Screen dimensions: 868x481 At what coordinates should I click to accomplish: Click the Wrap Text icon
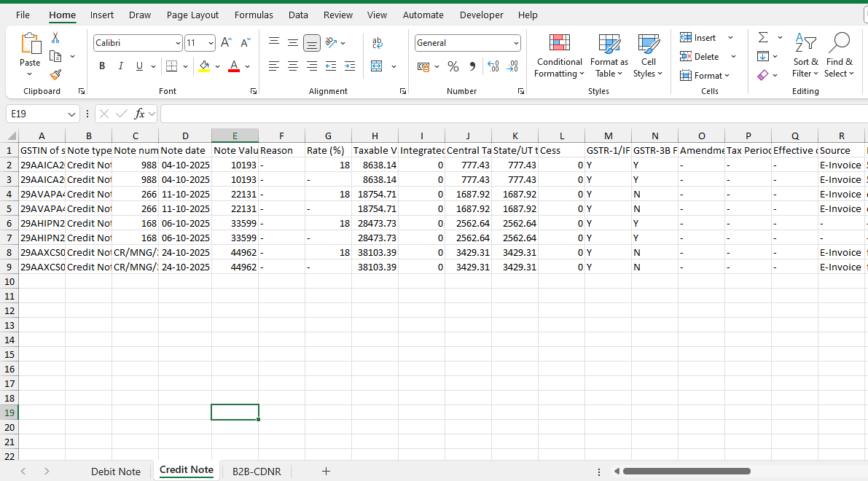pyautogui.click(x=377, y=43)
